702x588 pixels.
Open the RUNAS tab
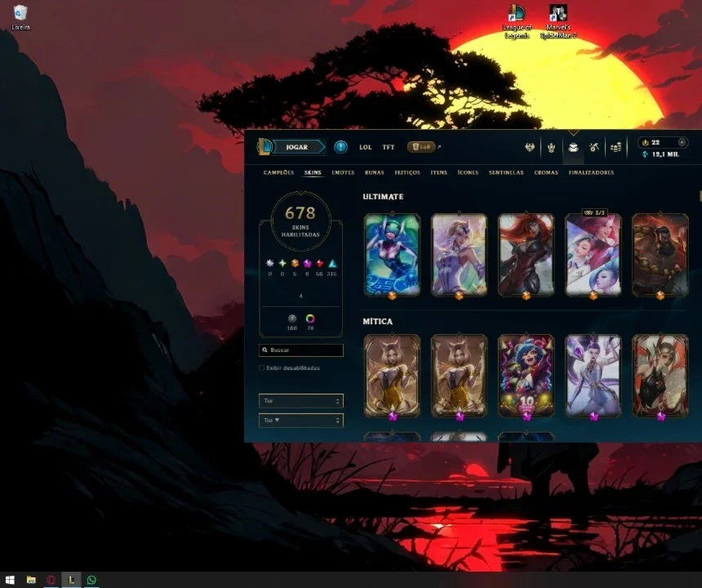tap(375, 172)
